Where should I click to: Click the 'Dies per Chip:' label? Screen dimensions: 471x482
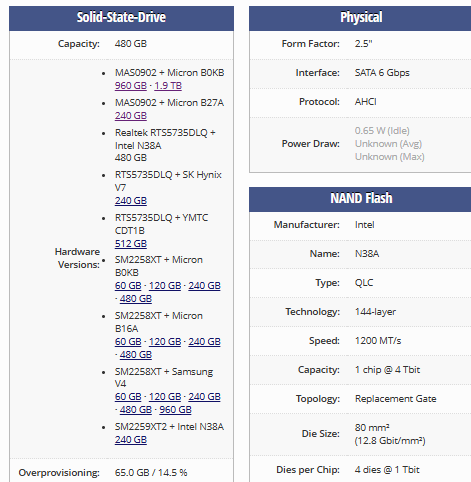[x=308, y=470]
